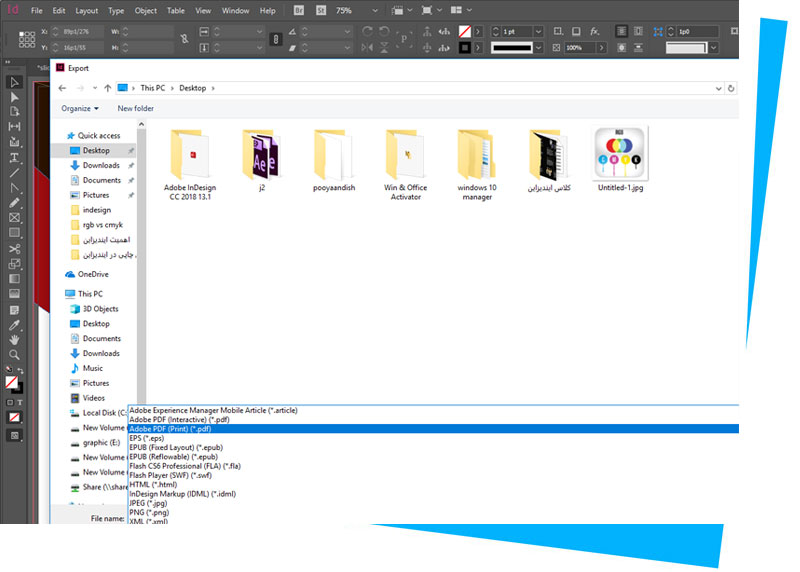
Task: Choose JPEG (*.jpg) from format list
Action: coord(433,503)
